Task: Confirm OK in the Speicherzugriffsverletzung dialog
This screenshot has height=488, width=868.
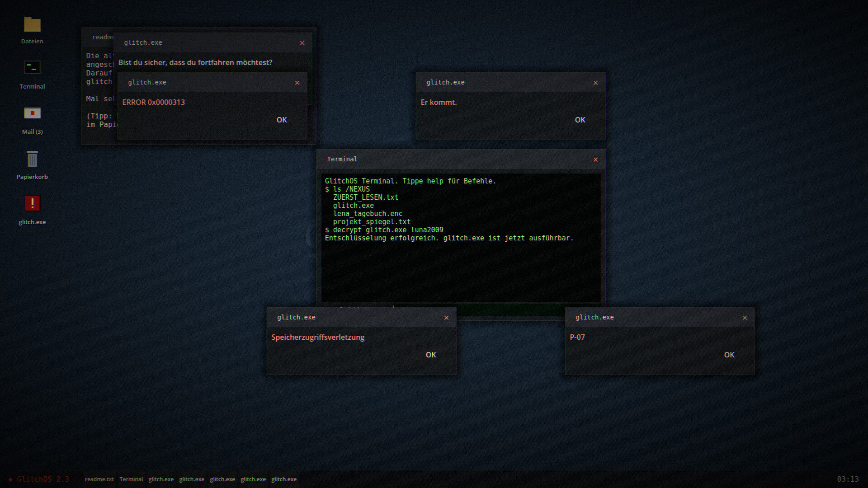Action: click(431, 355)
